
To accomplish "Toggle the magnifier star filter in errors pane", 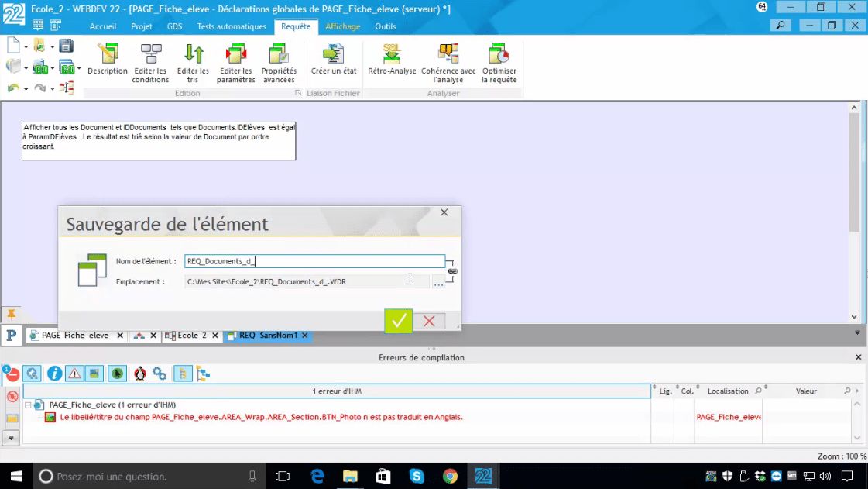I will (x=32, y=374).
